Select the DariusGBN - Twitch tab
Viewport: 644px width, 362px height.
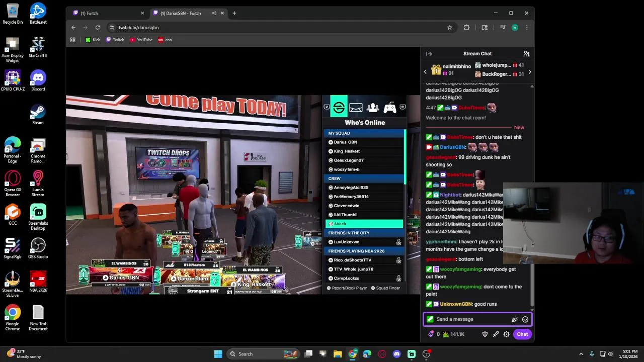(x=188, y=13)
